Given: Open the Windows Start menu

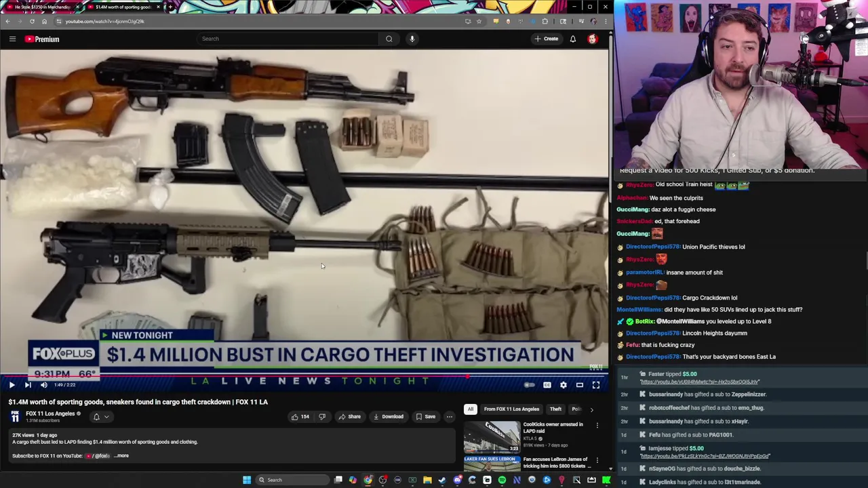Looking at the screenshot, I should 247,480.
